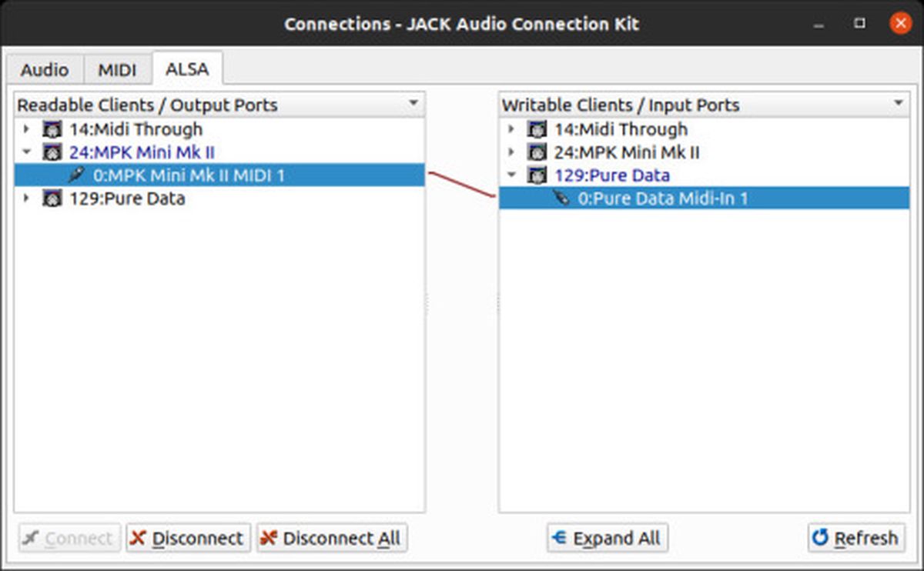Image resolution: width=924 pixels, height=571 pixels.
Task: Click 24:MPK Mini Mk II client icon in output list
Action: coord(52,152)
